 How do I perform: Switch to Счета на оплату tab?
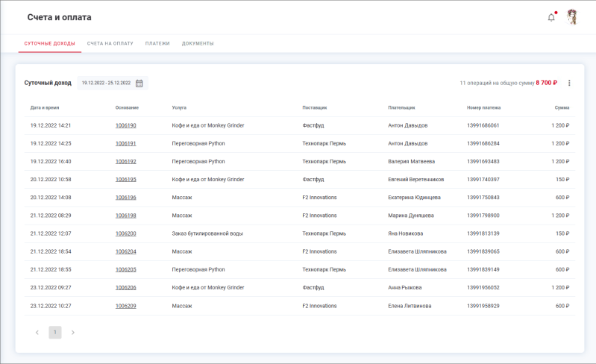(x=110, y=43)
